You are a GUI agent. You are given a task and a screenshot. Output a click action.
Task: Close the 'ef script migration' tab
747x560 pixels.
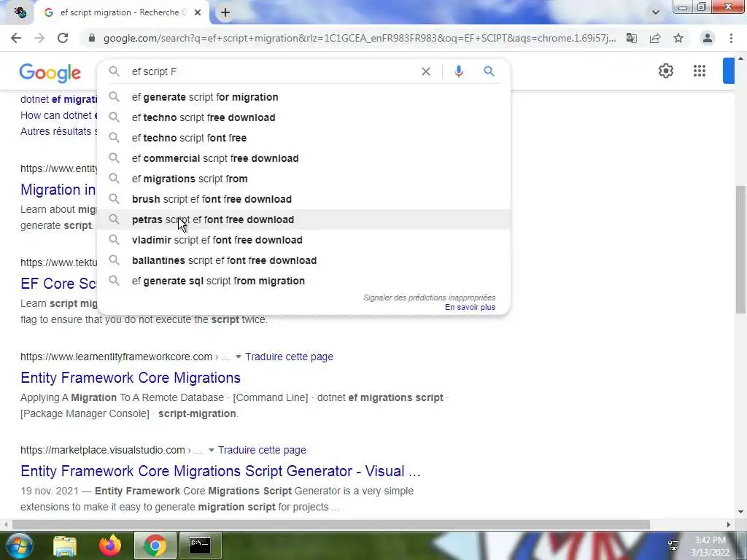click(198, 13)
